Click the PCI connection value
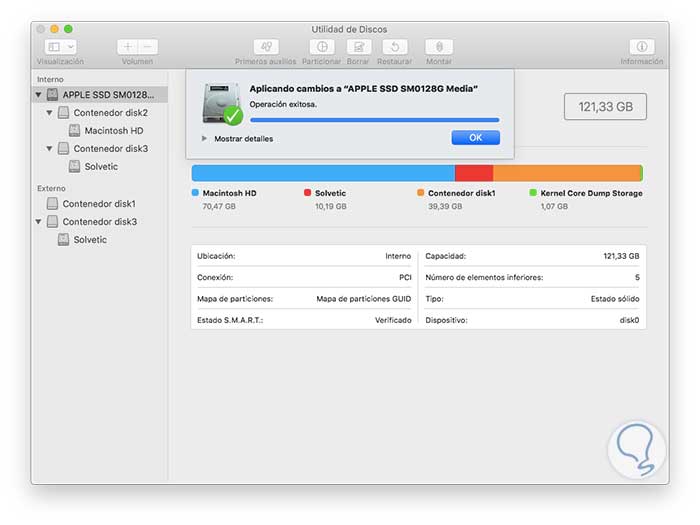The height and width of the screenshot is (525, 700). point(405,277)
